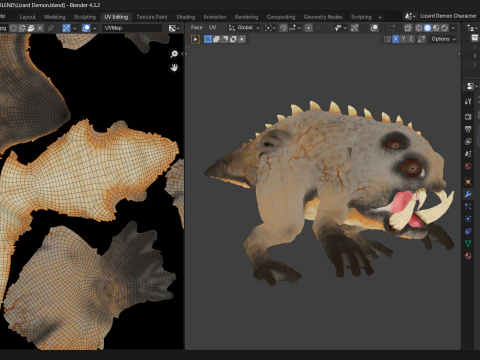Open the Scripting workspace tab
Viewport: 480px width, 360px height.
[361, 17]
